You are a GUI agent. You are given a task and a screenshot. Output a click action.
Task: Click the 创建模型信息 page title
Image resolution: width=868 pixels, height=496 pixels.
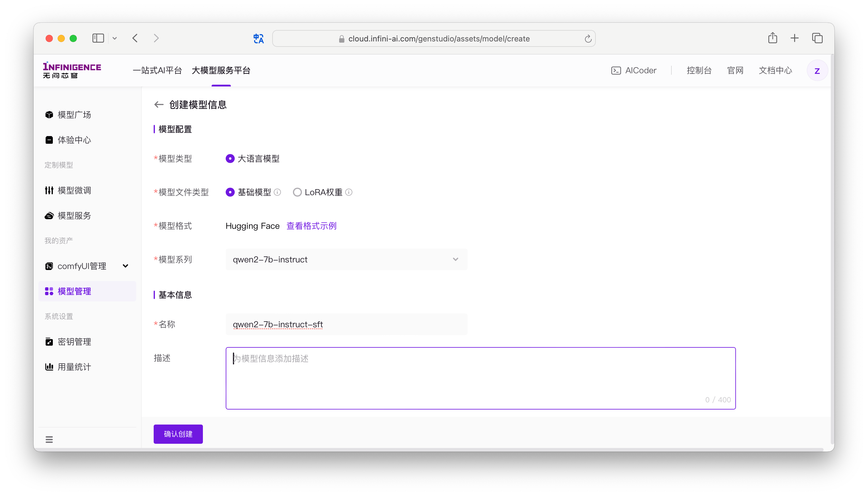click(198, 104)
